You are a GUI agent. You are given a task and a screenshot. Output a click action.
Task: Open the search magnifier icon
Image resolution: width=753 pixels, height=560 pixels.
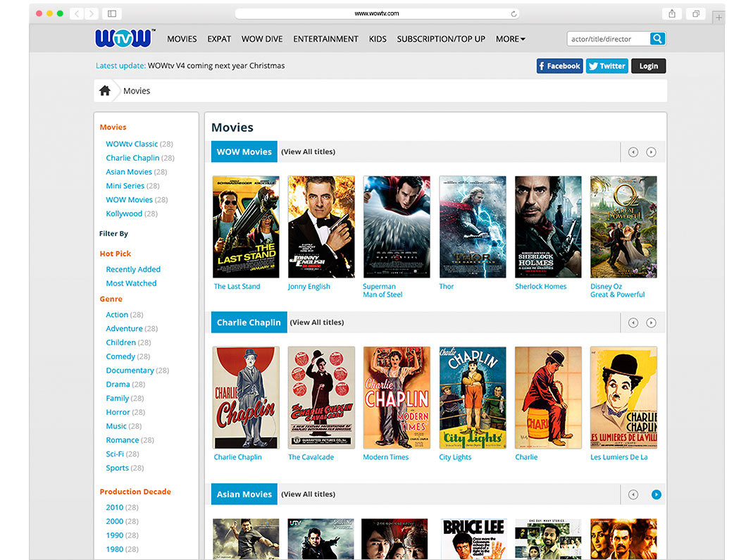657,39
